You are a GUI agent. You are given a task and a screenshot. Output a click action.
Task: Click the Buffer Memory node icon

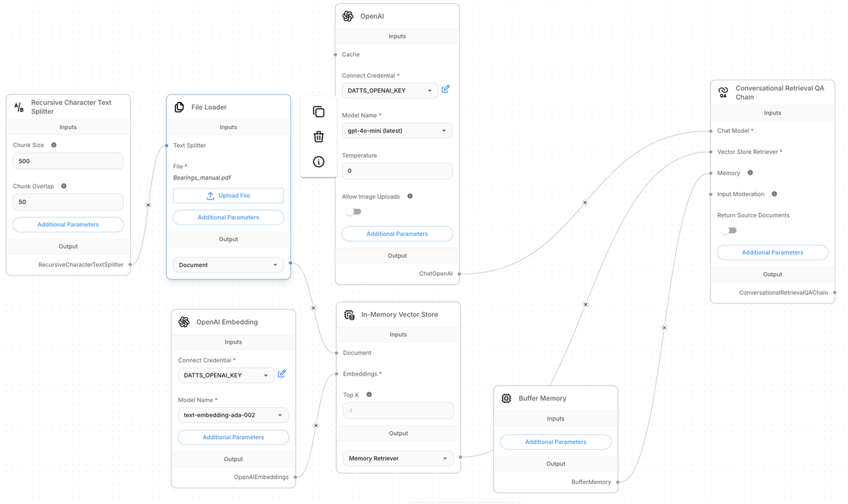point(506,398)
